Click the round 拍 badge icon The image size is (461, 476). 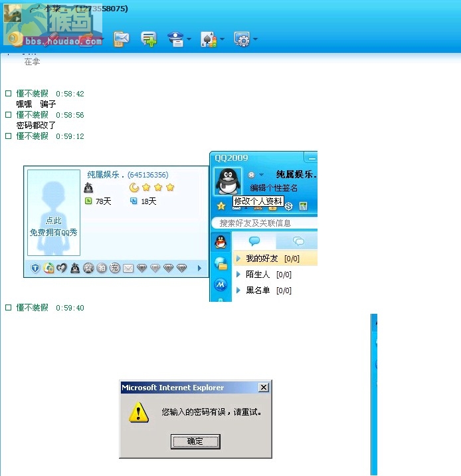coord(102,268)
